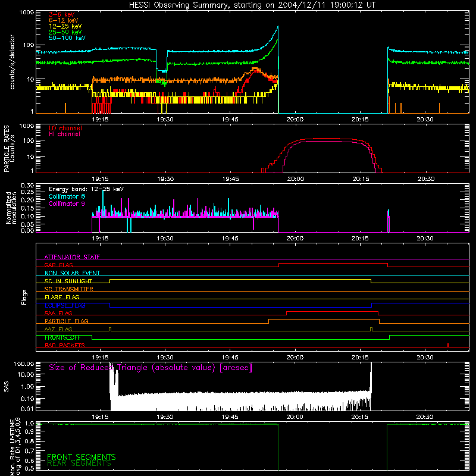Click 20:00 tick label under counts plot
Viewport: 476px width, 476px height.
[295, 120]
